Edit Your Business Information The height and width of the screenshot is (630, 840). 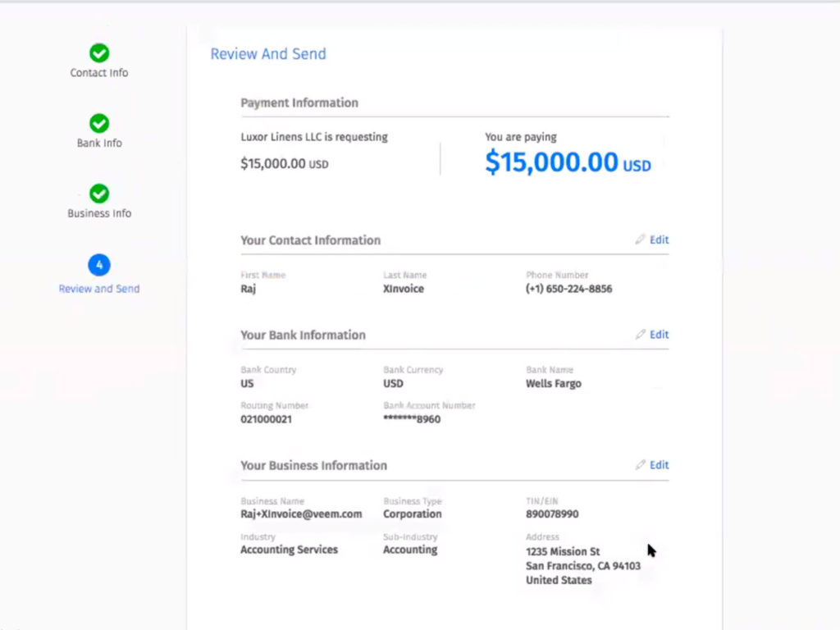click(x=659, y=465)
